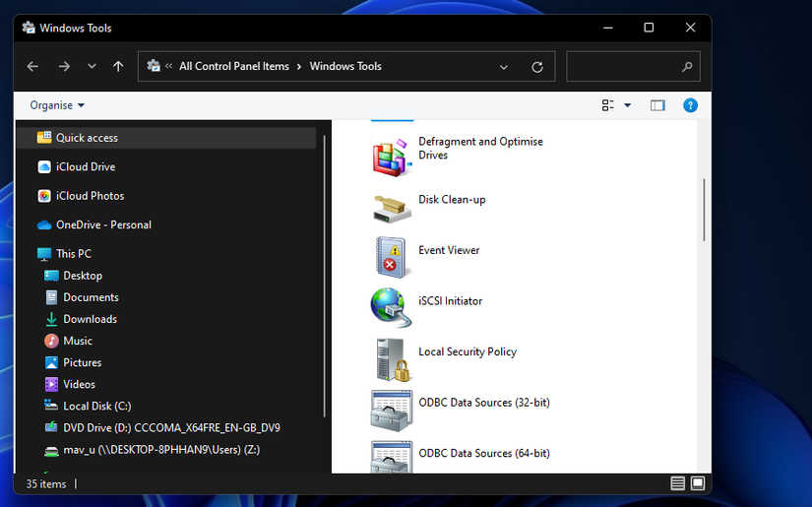Screen dimensions: 812x507
Task: Go up one folder level
Action: [x=118, y=66]
